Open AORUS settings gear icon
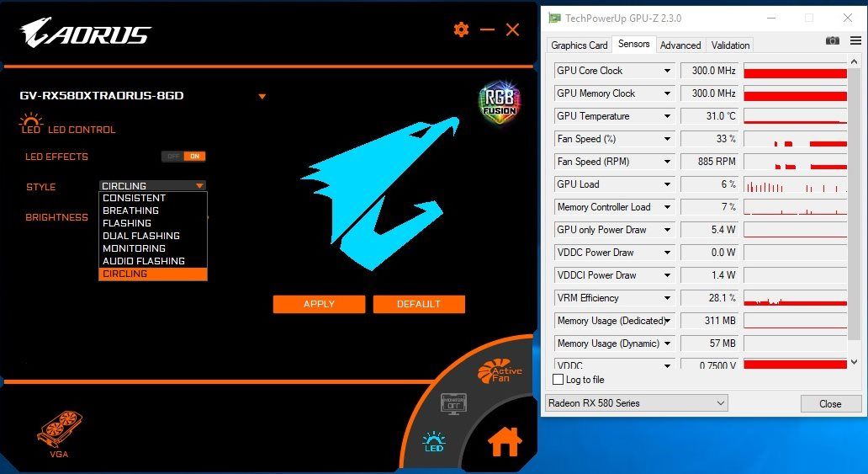This screenshot has height=474, width=868. (x=461, y=29)
